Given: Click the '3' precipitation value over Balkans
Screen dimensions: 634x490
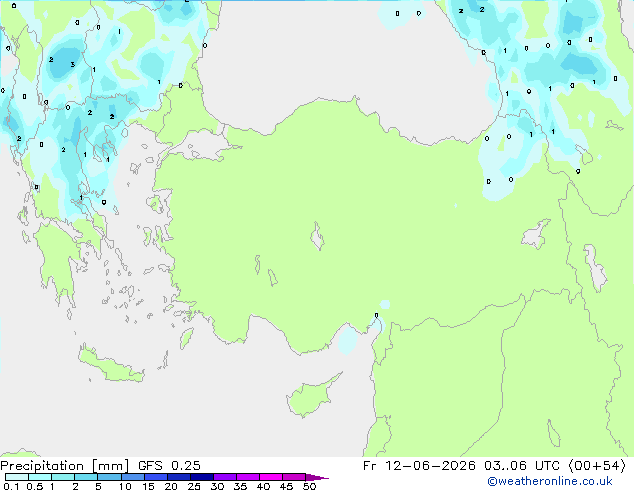Looking at the screenshot, I should pyautogui.click(x=72, y=64).
